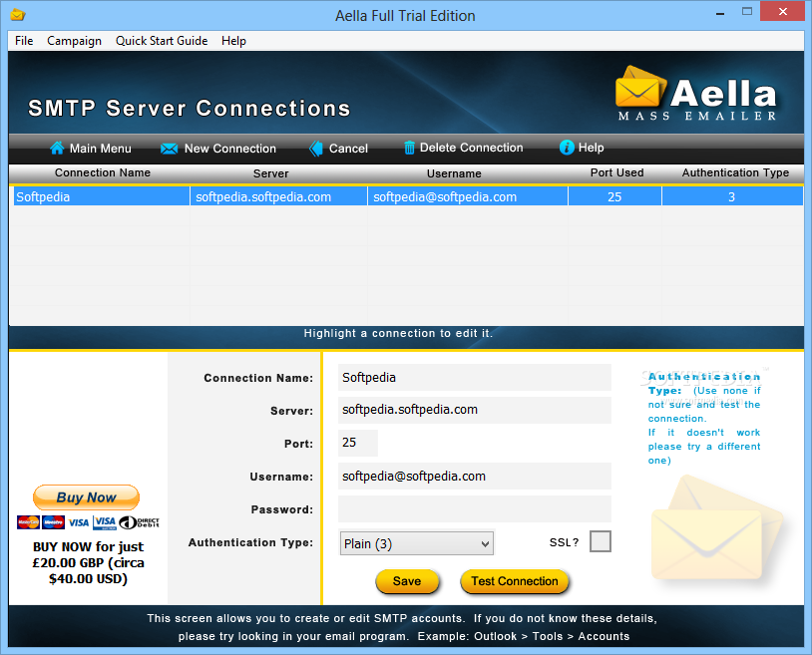The image size is (812, 655).
Task: Click the Test Connection button
Action: point(514,581)
